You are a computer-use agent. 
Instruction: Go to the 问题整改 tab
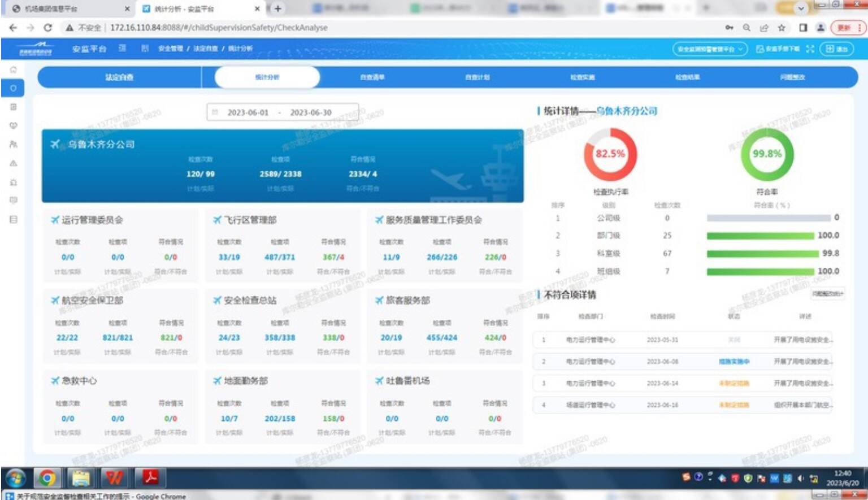pos(792,77)
